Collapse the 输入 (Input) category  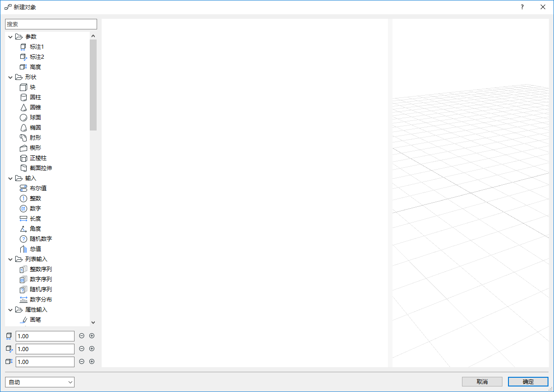10,178
